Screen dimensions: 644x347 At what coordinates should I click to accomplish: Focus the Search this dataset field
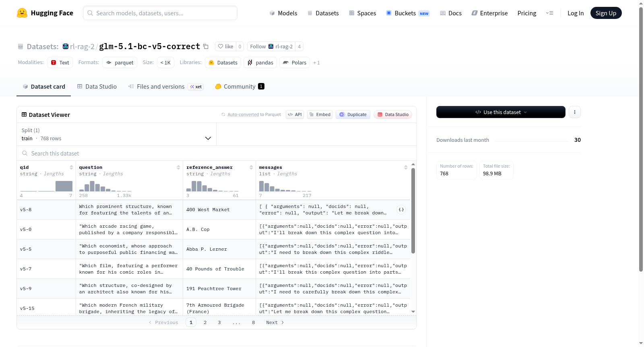[x=217, y=154]
